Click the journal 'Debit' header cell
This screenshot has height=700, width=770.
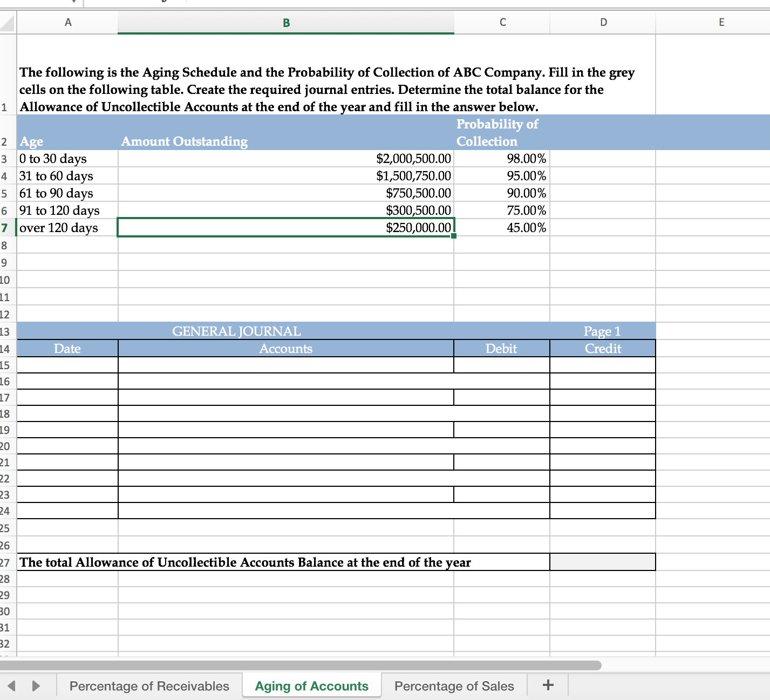(502, 348)
